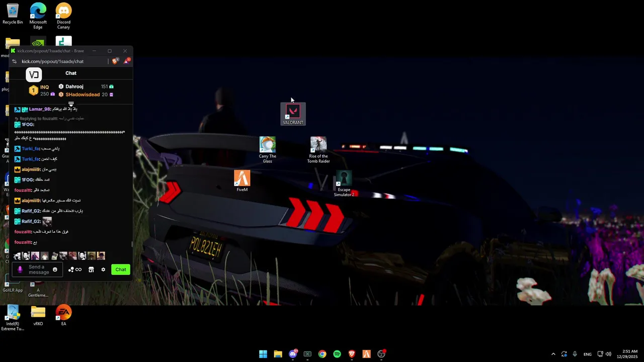This screenshot has width=644, height=362.
Task: Open SHadowisdead leaderboard entry
Action: coord(86,95)
